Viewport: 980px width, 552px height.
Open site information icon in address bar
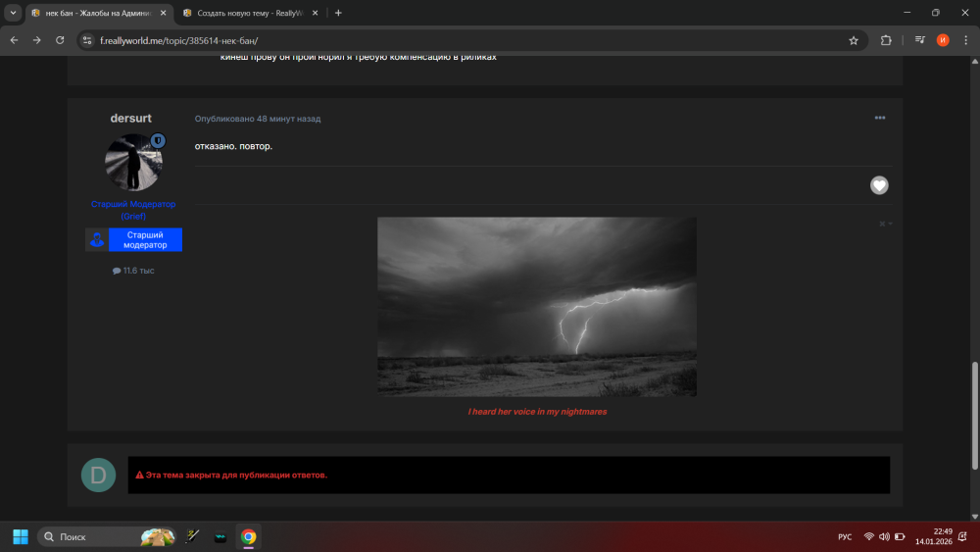(87, 40)
